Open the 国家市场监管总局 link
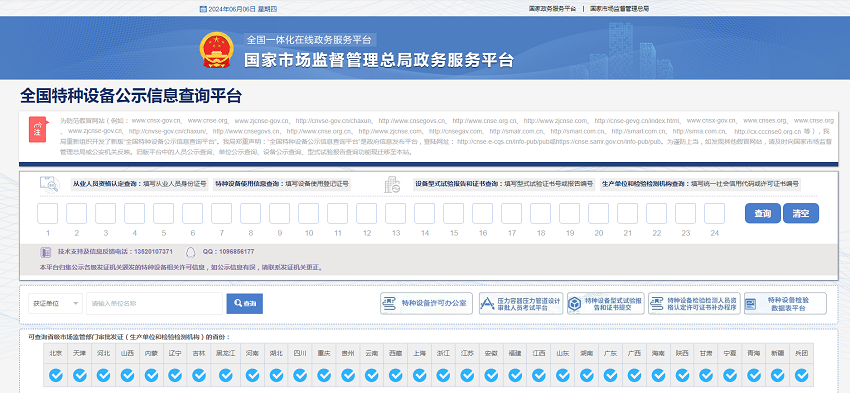Screen dimensions: 850x393 (619, 9)
